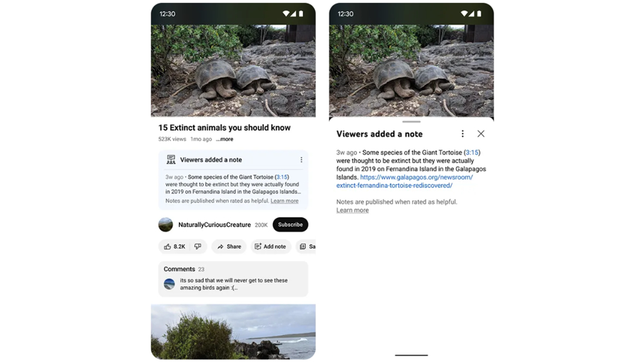Subscribe to NaturallyCuriousCreature
This screenshot has height=362, width=644.
click(x=290, y=224)
